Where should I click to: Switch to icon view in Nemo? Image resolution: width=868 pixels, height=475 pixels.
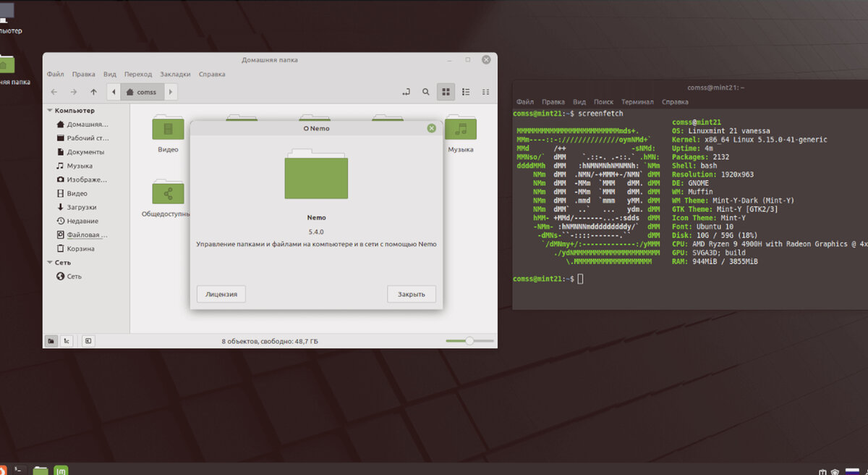446,92
